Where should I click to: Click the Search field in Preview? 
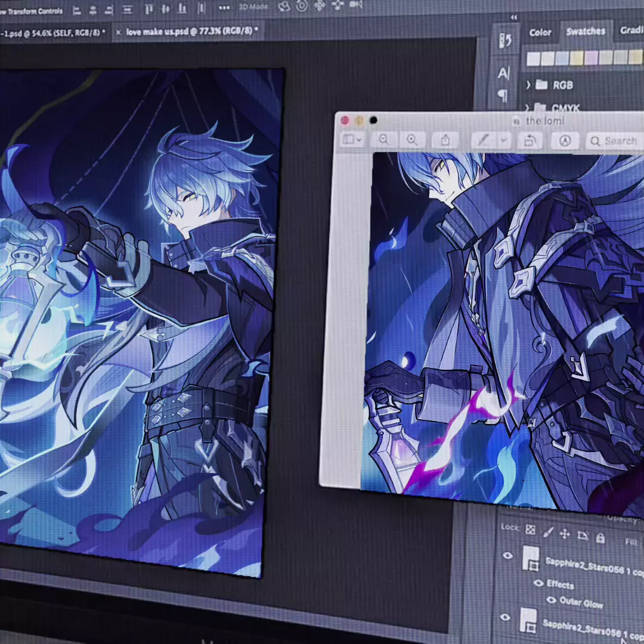point(615,141)
